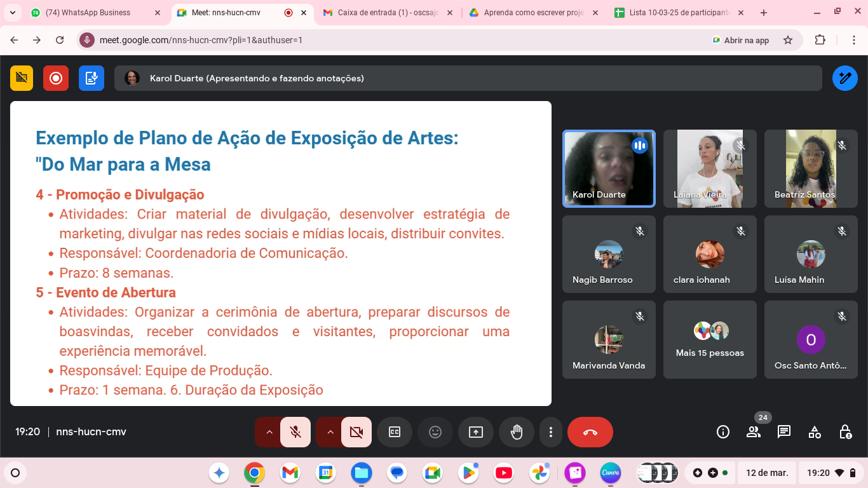Open the chat panel
This screenshot has width=868, height=488.
point(784,432)
